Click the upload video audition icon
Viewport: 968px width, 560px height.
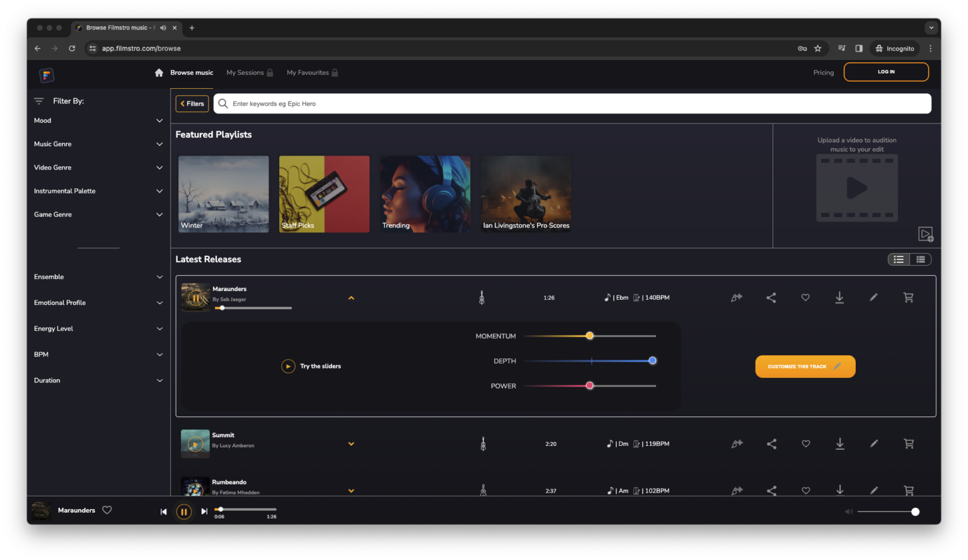(x=926, y=234)
